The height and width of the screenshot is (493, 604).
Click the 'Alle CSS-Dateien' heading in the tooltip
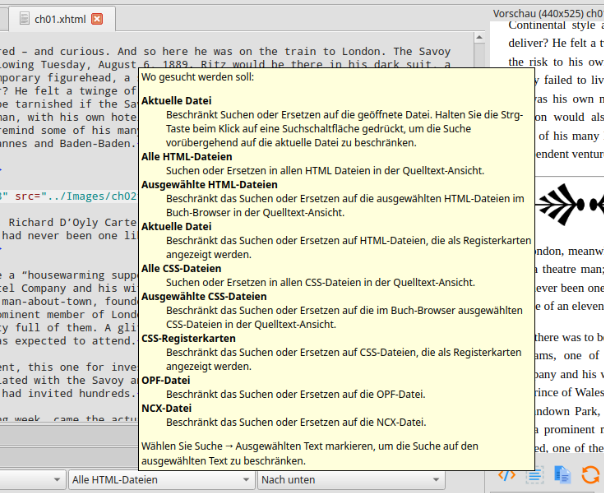[182, 268]
